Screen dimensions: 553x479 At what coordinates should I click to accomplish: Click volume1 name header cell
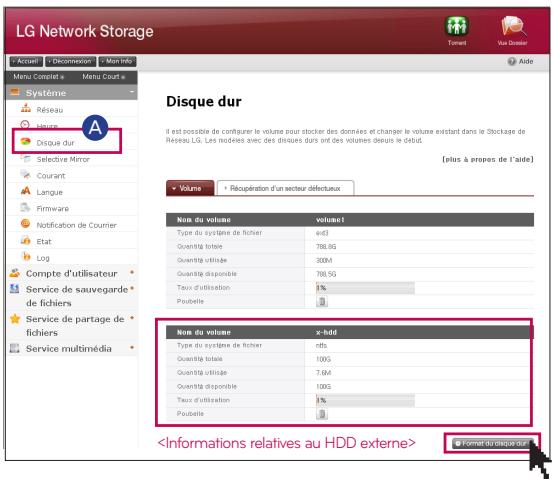pyautogui.click(x=330, y=220)
